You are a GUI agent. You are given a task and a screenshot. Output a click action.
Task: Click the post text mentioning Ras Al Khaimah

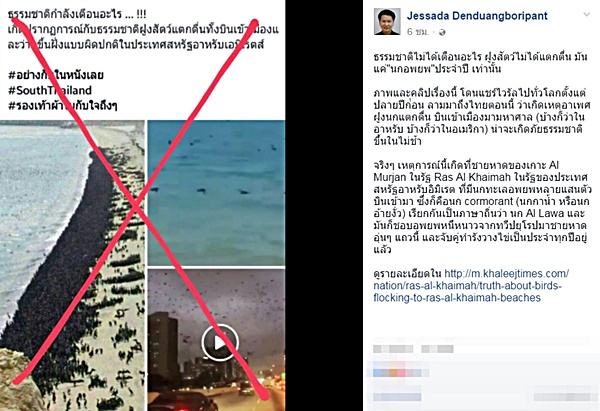480,207
